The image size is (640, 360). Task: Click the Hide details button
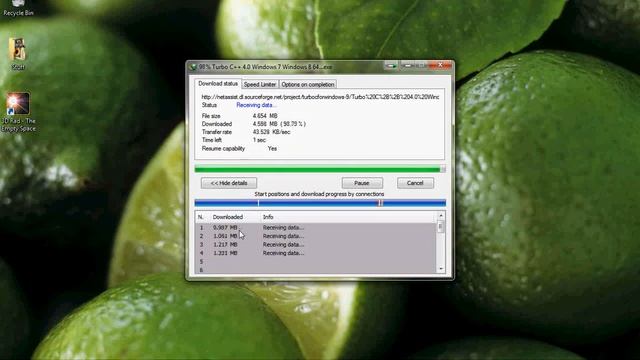tap(229, 183)
